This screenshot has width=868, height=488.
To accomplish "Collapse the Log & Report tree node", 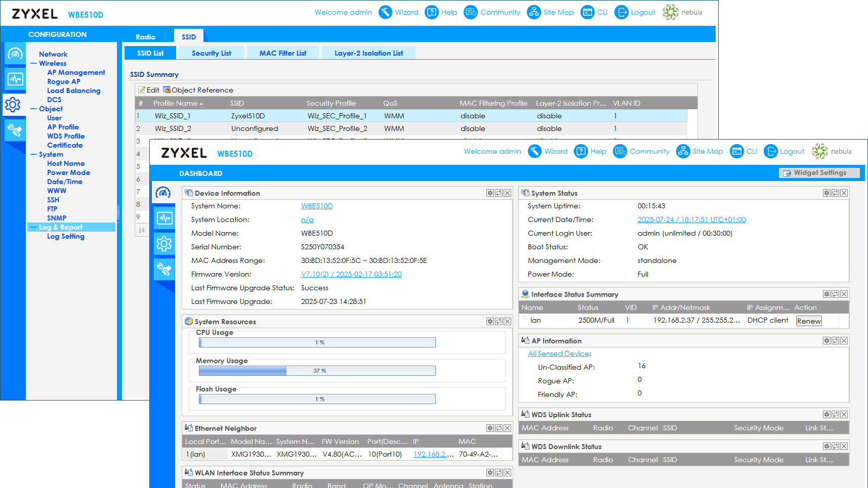I will click(33, 227).
